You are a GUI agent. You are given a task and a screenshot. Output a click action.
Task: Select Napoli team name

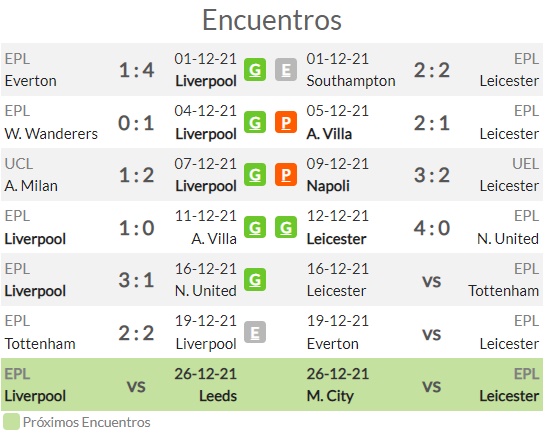click(328, 186)
